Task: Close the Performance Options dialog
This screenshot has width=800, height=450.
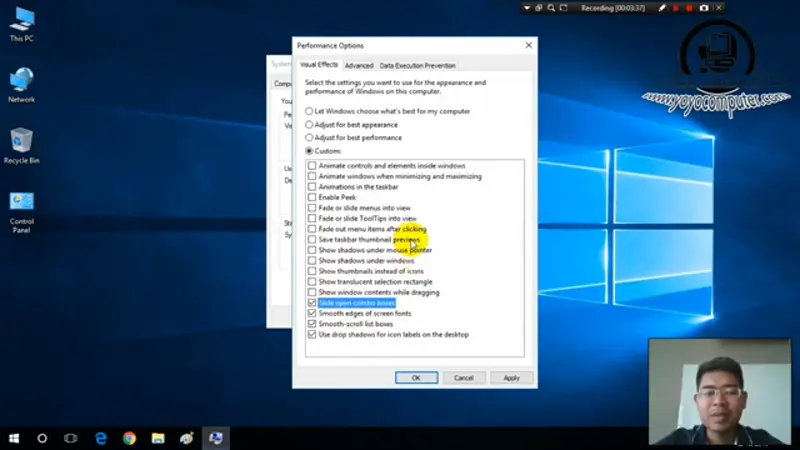Action: [x=529, y=45]
